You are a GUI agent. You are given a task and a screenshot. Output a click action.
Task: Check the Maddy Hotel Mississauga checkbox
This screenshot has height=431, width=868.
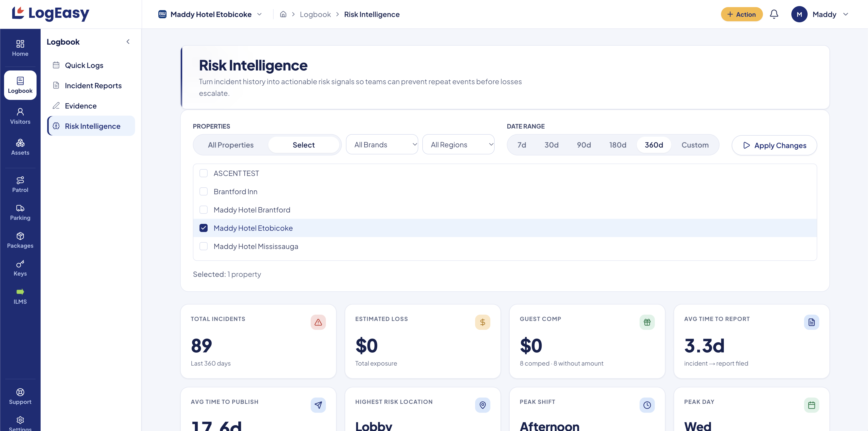(x=204, y=246)
